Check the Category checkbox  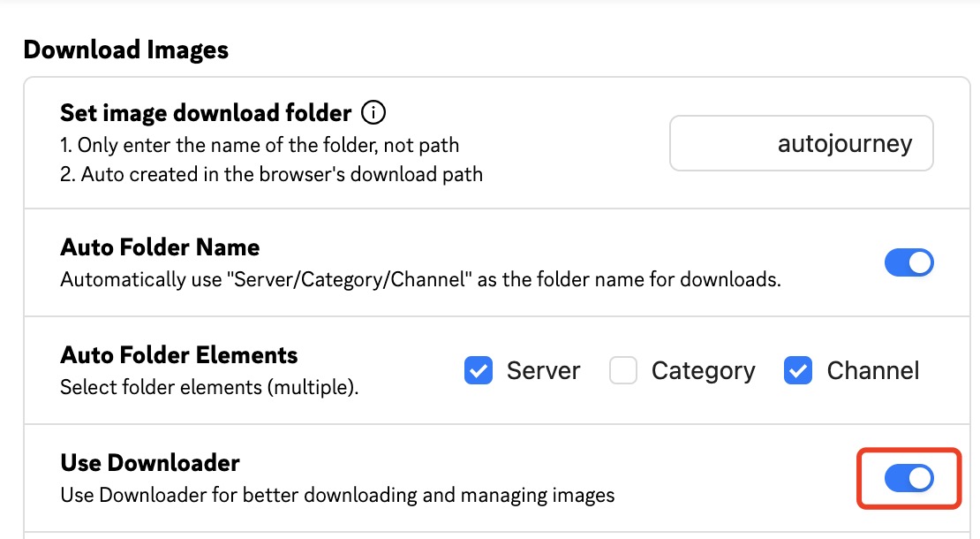[x=623, y=371]
